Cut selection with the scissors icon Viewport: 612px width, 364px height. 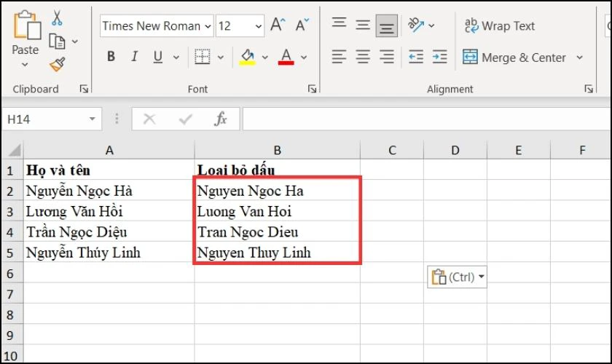click(57, 18)
